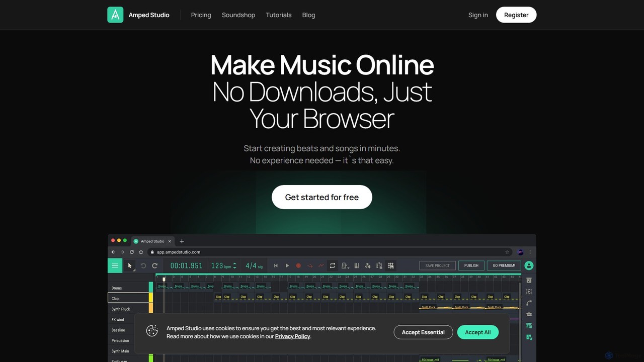This screenshot has width=644, height=362.
Task: Click the 123 bpm tempo value
Action: 217,265
